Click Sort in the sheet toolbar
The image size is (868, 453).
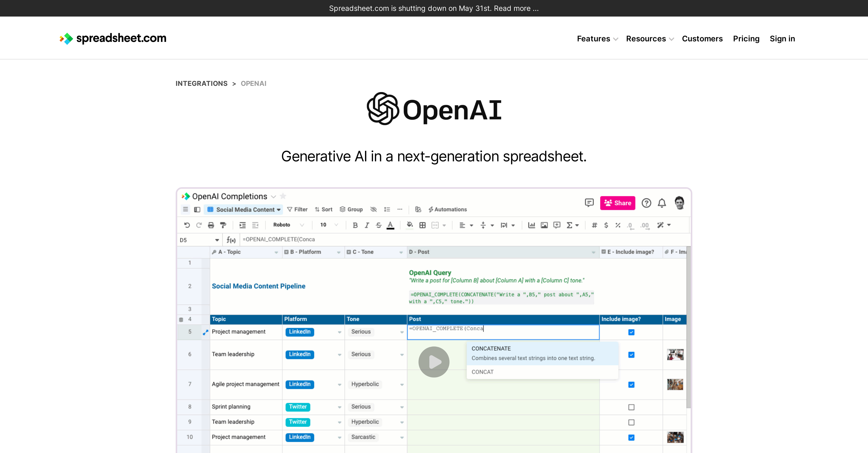pos(323,209)
